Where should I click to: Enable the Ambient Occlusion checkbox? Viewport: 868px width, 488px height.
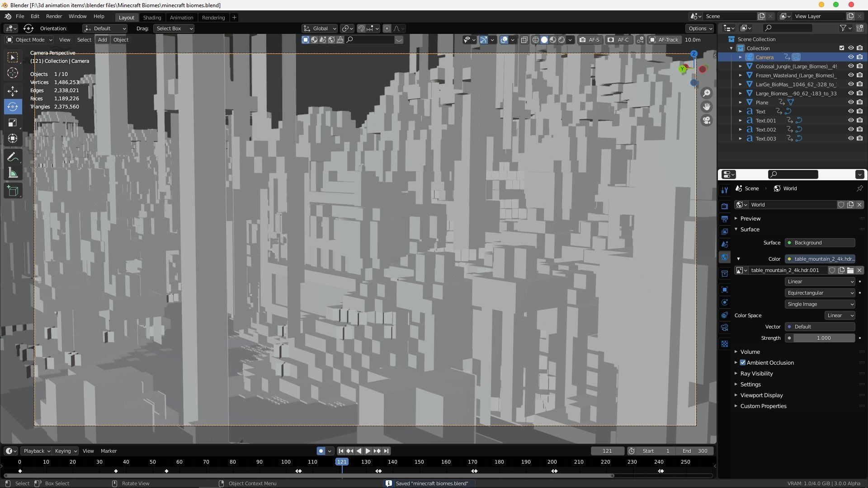pyautogui.click(x=743, y=363)
